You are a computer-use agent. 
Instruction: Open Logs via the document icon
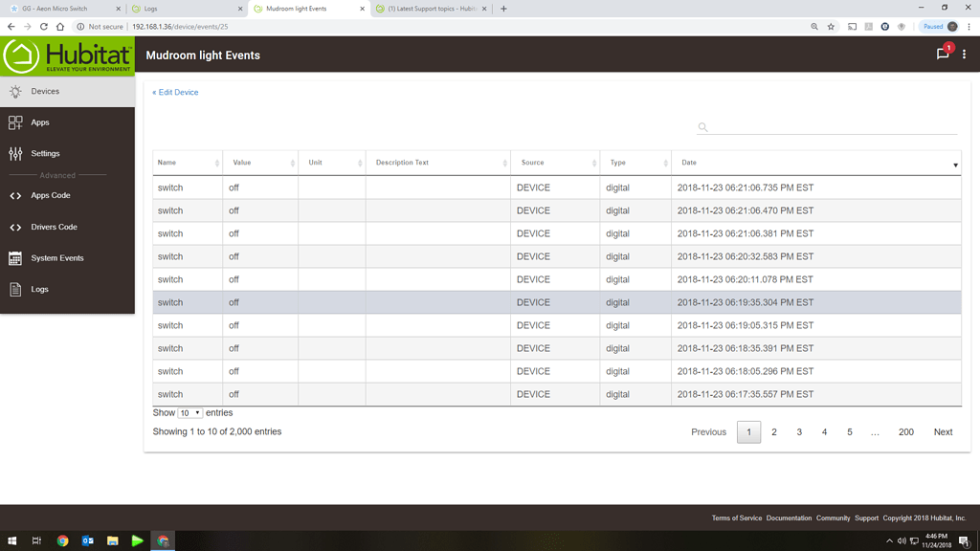coord(15,289)
